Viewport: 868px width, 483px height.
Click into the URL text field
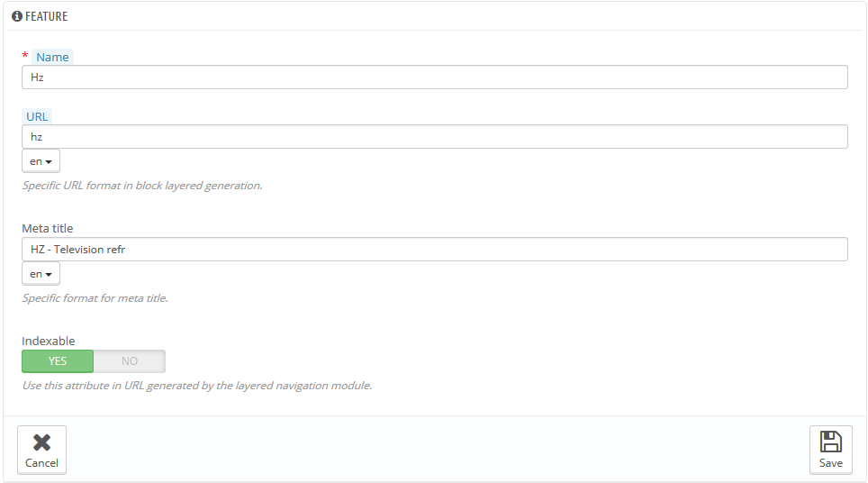click(x=434, y=137)
